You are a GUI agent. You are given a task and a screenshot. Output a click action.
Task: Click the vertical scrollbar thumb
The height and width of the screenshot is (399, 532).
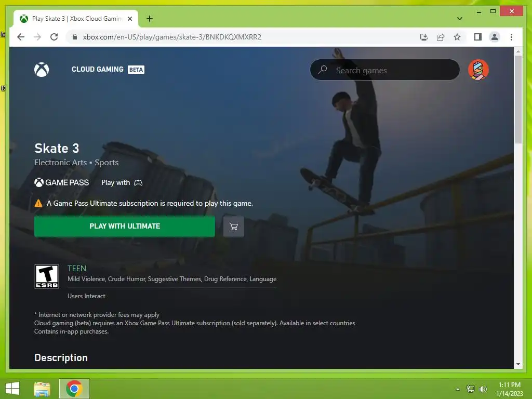tap(518, 99)
